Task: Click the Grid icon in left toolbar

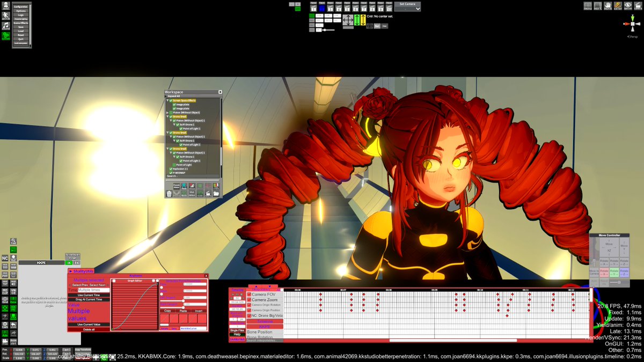Action: pos(5,300)
